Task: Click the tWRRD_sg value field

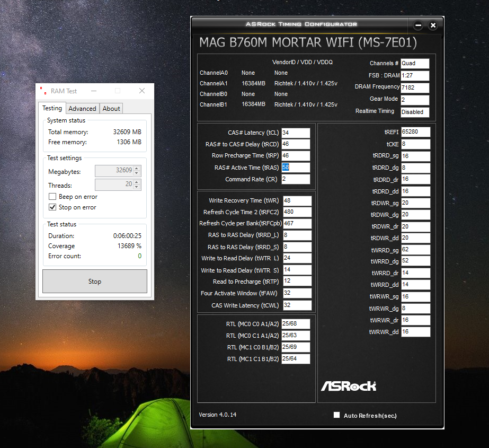Action: tap(415, 250)
